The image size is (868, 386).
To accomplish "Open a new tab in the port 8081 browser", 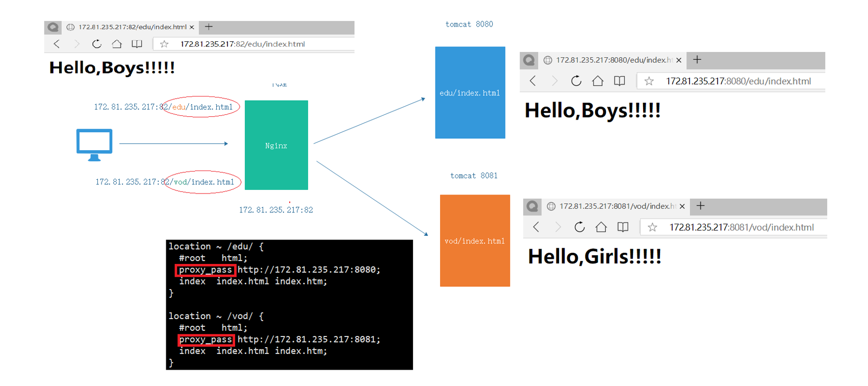I will [700, 206].
